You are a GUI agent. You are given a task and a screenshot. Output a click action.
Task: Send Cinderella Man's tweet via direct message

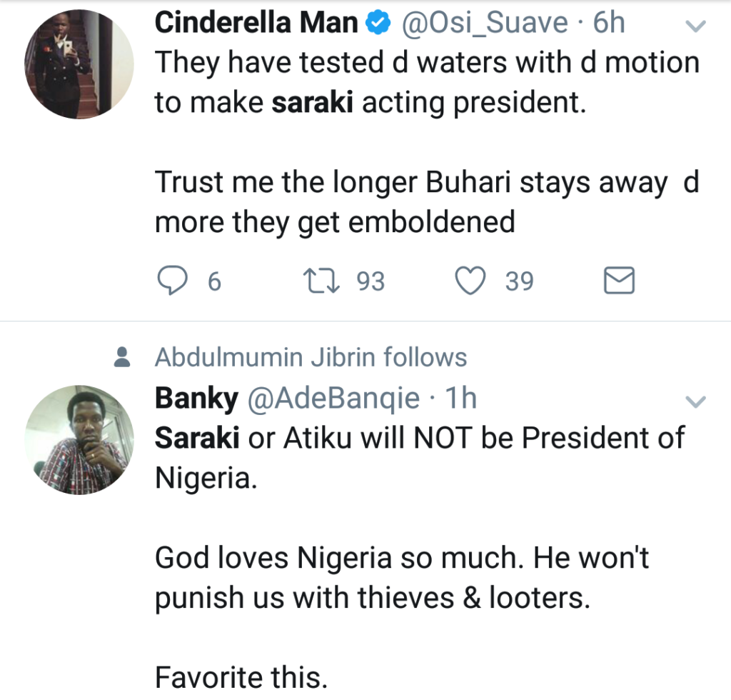click(619, 281)
